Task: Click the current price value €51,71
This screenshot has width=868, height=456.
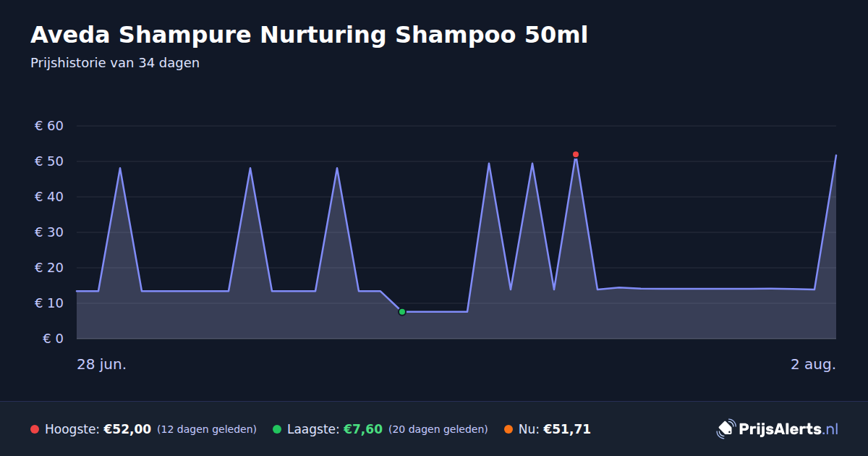Action: (567, 429)
